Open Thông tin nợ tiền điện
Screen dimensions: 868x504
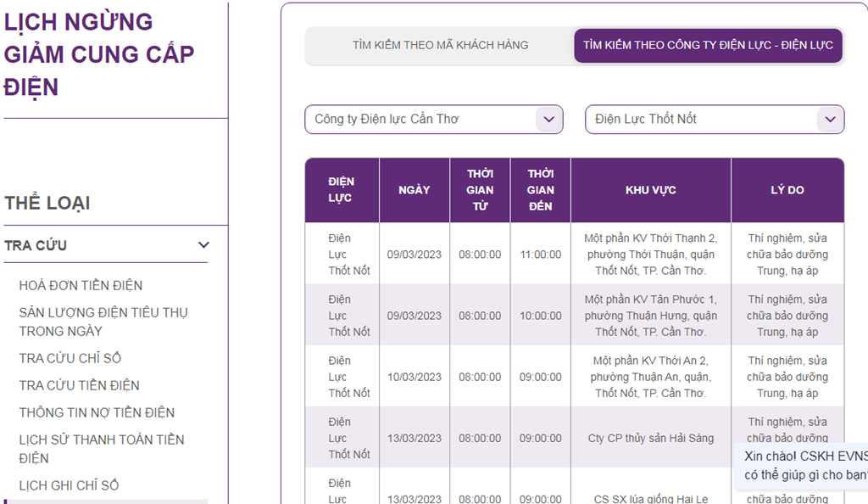97,412
